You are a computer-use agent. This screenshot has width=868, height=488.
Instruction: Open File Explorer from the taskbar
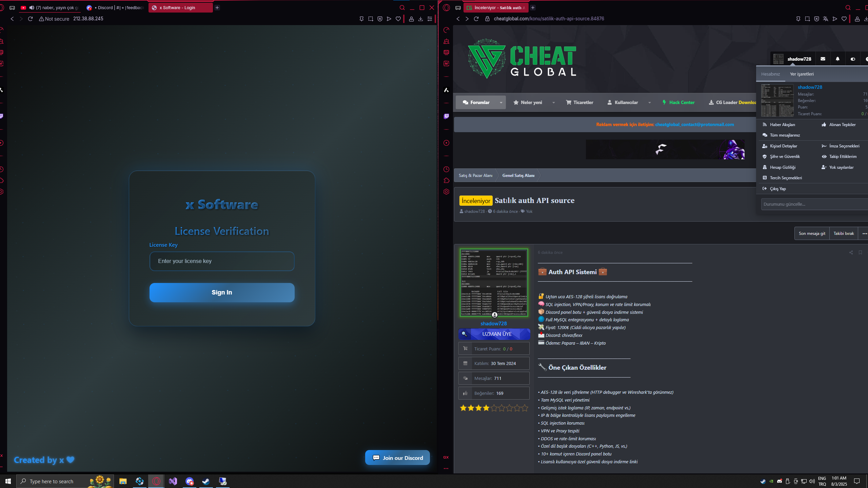123,481
